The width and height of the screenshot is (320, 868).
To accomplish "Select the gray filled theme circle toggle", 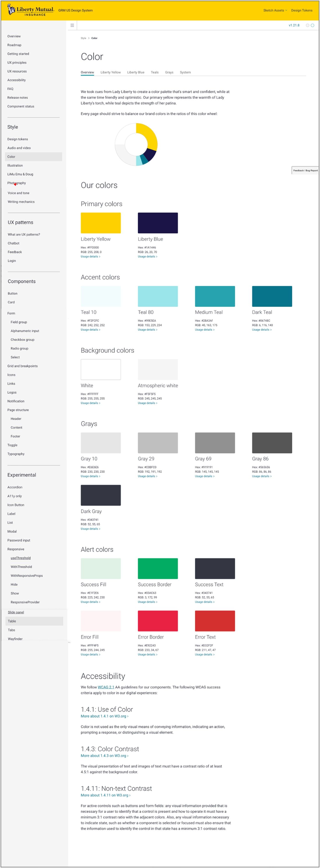I will pyautogui.click(x=307, y=25).
